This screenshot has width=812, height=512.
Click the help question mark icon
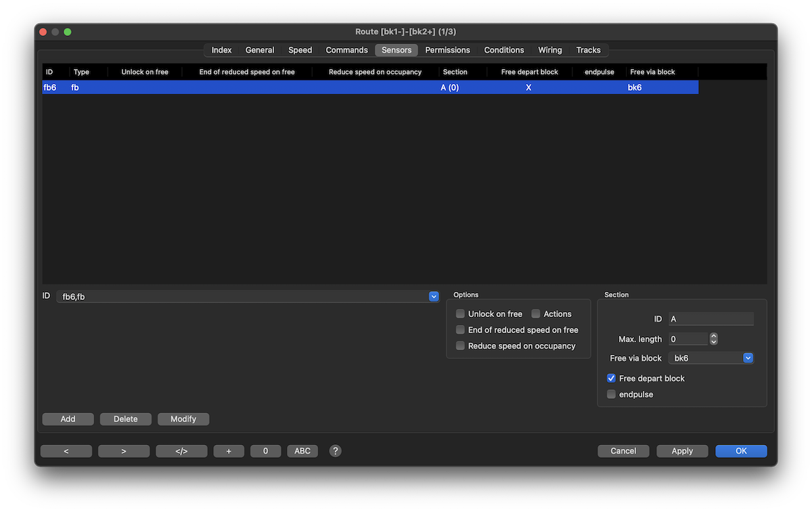(x=335, y=451)
